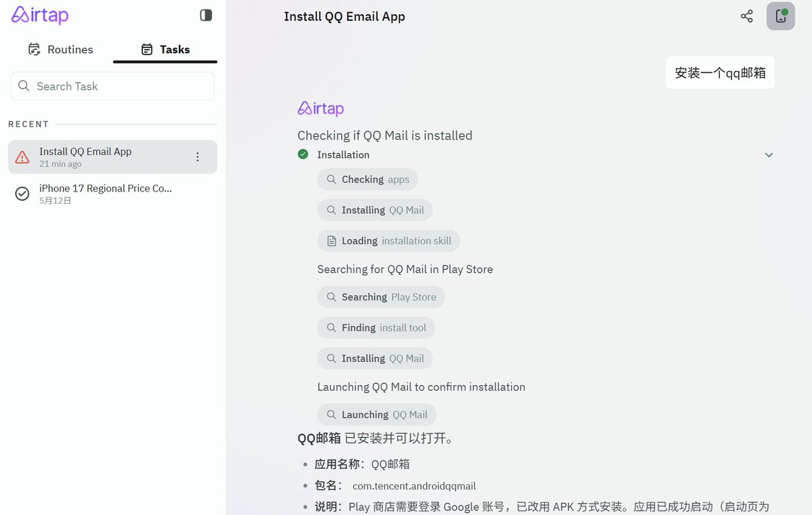812x515 pixels.
Task: Click the Airtap logo in sidebar
Action: pos(40,15)
